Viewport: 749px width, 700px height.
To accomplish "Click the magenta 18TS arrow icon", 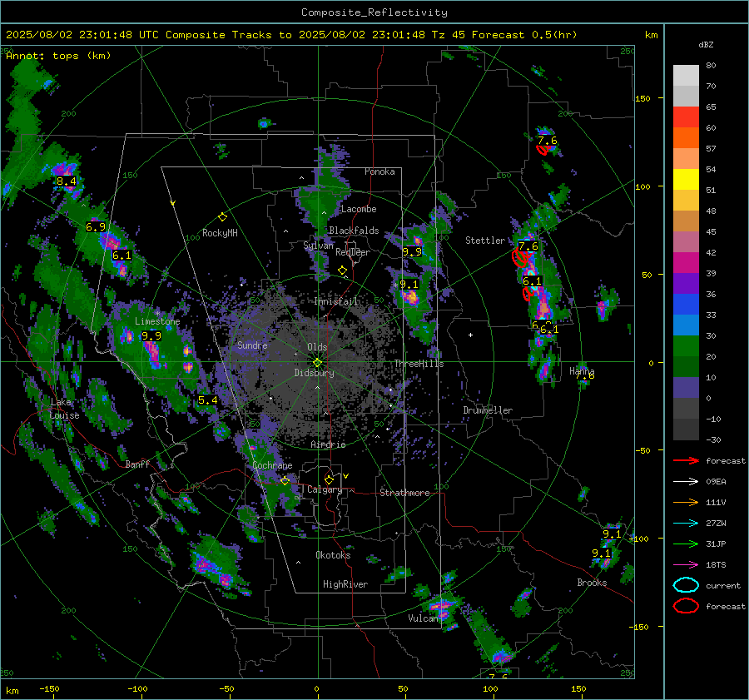I will (686, 565).
